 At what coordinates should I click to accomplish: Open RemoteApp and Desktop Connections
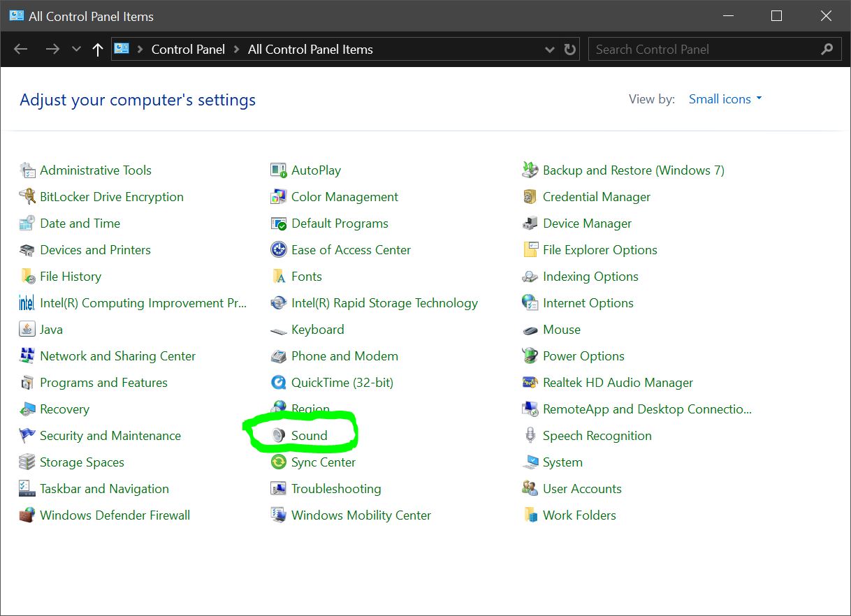tap(647, 409)
